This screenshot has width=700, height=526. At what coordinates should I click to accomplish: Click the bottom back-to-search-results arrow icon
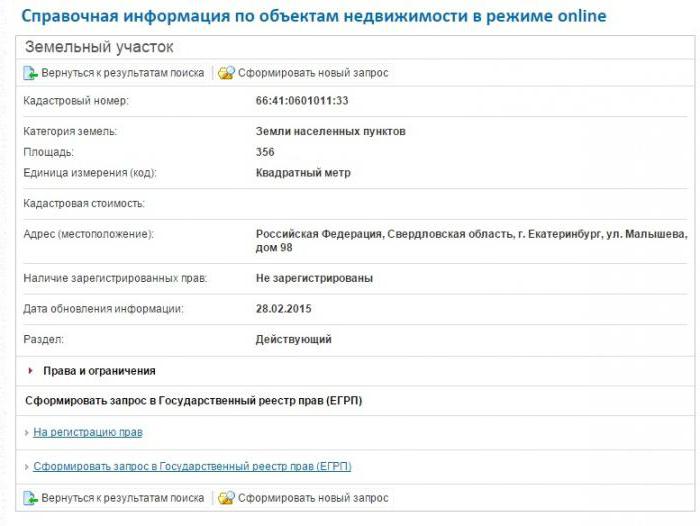[x=30, y=498]
